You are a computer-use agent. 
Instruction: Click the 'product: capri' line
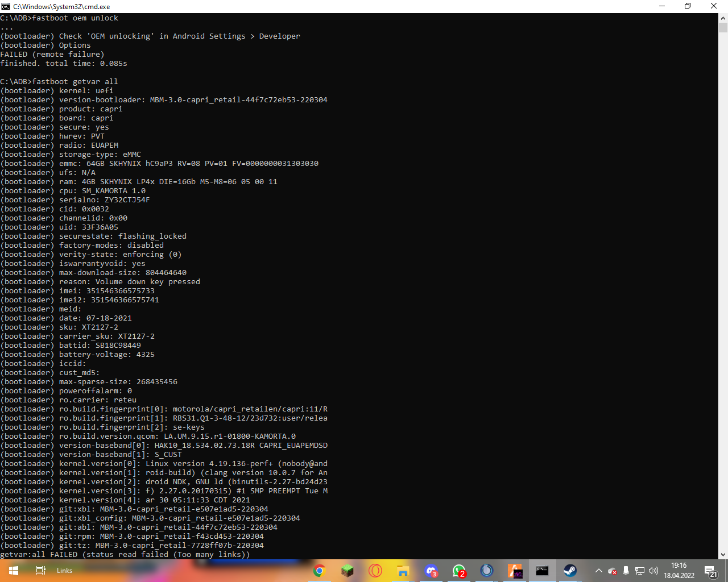[61, 109]
